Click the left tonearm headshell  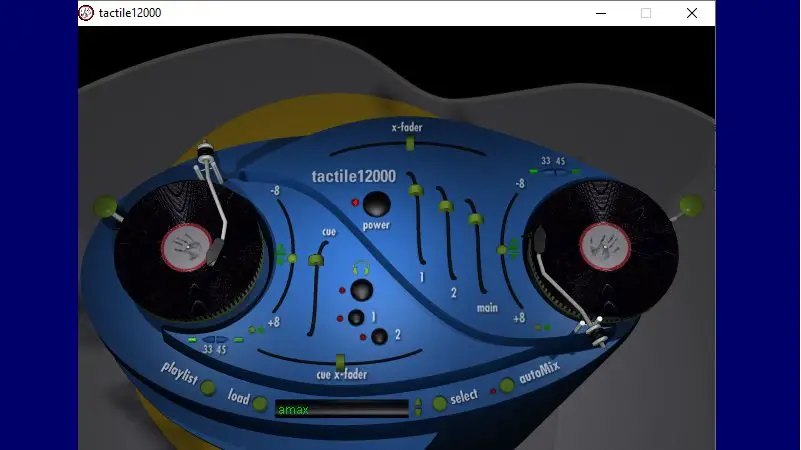215,250
